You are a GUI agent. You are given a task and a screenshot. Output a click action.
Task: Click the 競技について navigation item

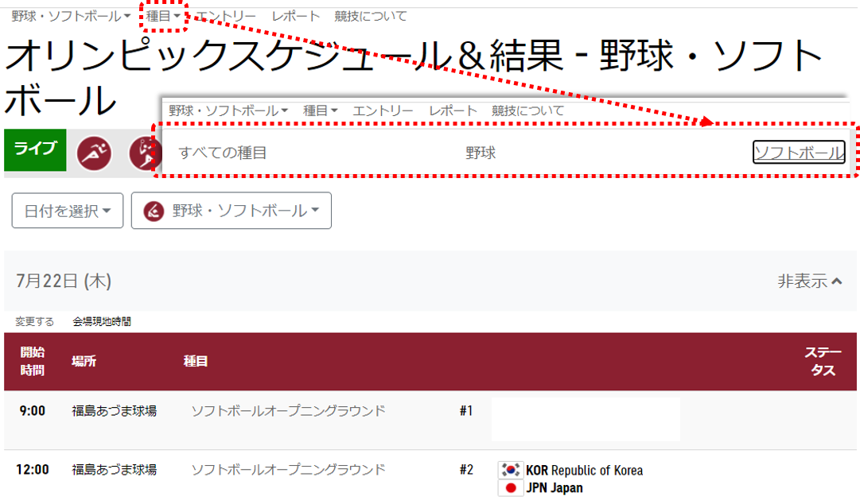tap(370, 15)
